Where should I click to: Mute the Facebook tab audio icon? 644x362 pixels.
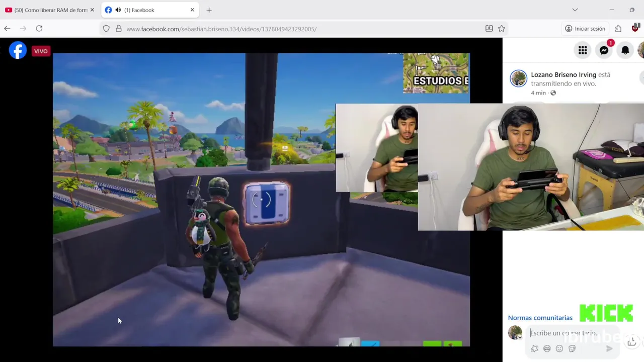(118, 10)
